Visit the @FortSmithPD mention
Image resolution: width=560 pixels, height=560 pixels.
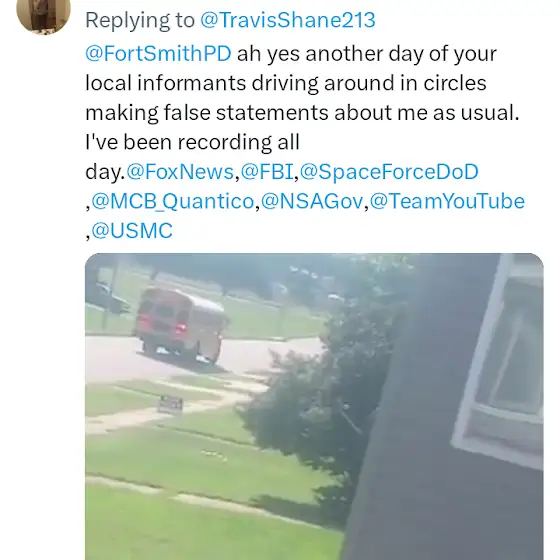tap(158, 53)
